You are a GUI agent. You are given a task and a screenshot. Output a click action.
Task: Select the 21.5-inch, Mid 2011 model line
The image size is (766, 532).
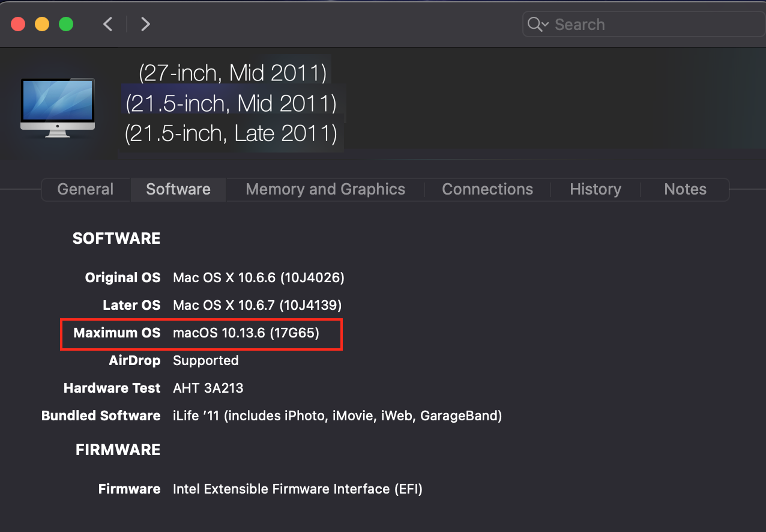click(231, 103)
